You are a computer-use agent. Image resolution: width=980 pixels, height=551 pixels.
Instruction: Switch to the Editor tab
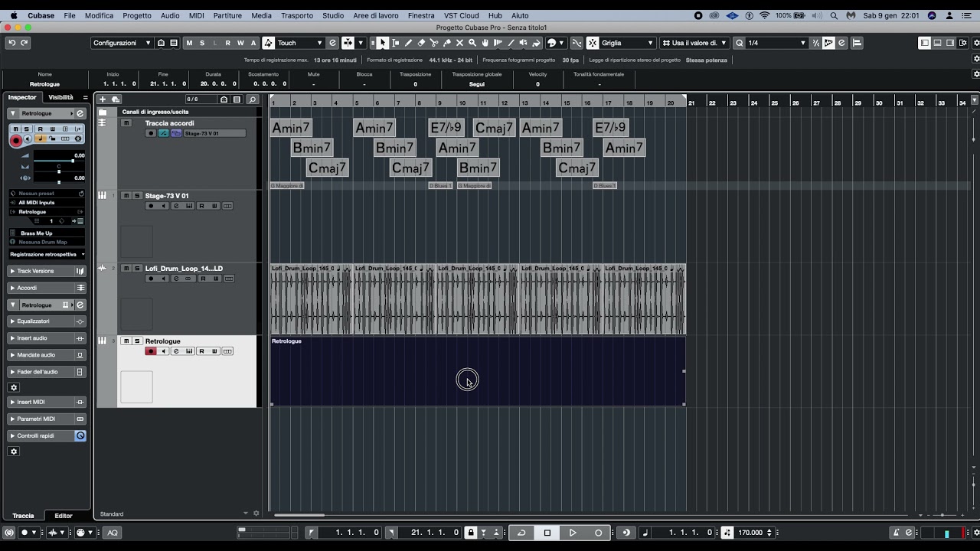point(64,516)
